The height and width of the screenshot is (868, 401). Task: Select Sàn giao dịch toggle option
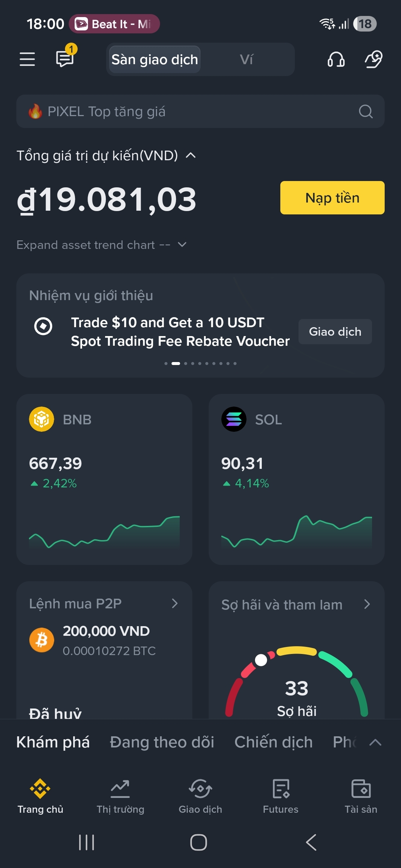tap(155, 59)
